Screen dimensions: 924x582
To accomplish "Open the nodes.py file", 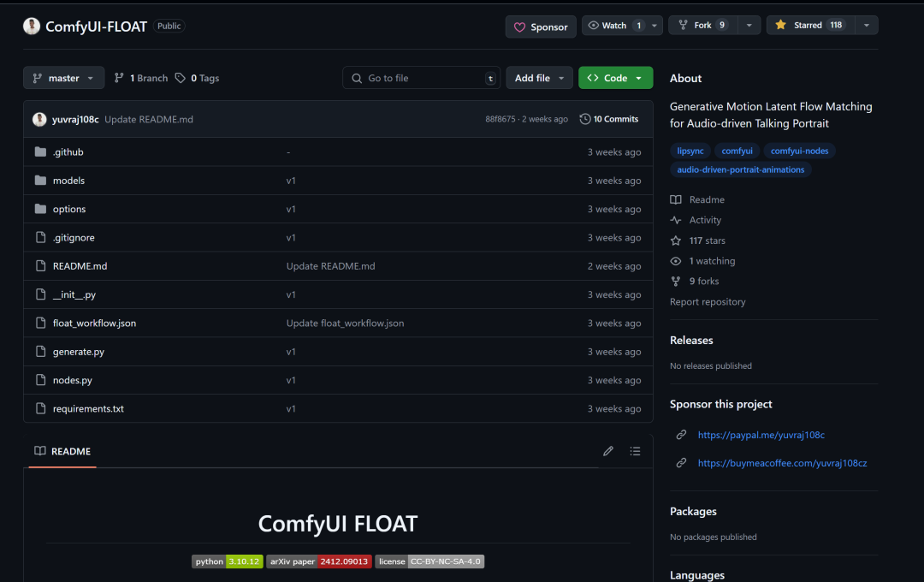I will click(73, 380).
